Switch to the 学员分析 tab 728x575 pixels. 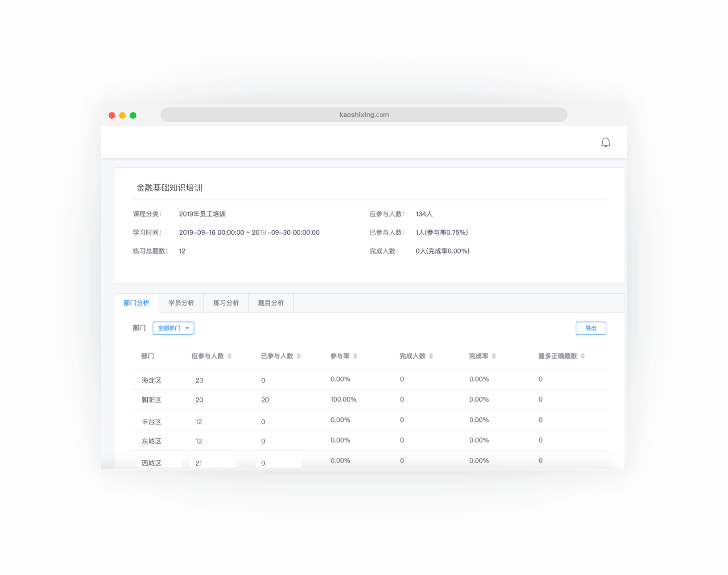pyautogui.click(x=181, y=303)
